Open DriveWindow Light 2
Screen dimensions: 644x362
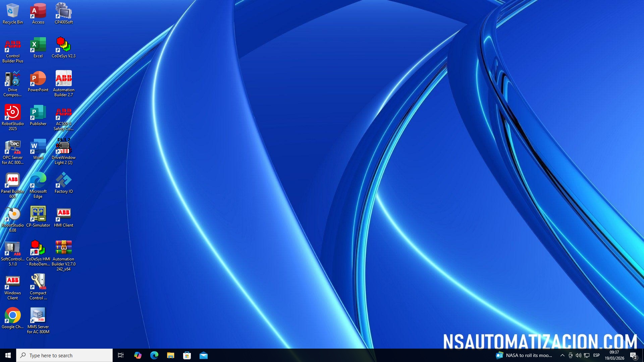pos(63,147)
